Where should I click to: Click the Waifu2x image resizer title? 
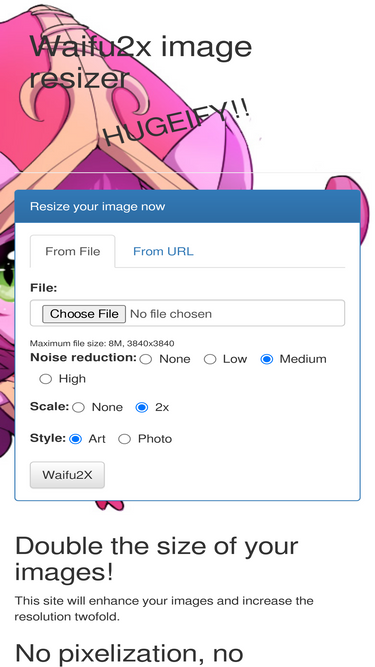pyautogui.click(x=141, y=62)
